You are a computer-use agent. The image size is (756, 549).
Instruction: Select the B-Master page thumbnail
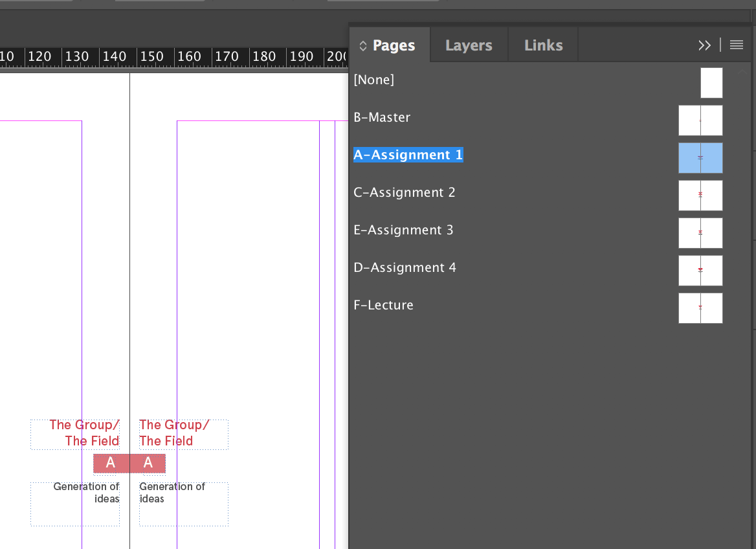(700, 120)
